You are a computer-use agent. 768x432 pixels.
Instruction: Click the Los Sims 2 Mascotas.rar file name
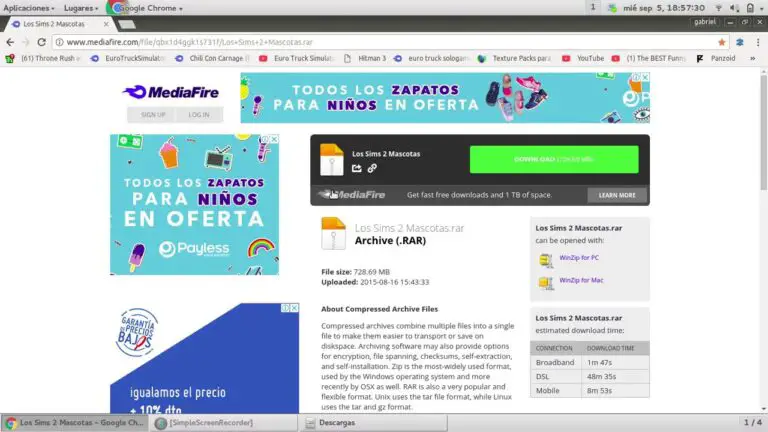point(409,228)
